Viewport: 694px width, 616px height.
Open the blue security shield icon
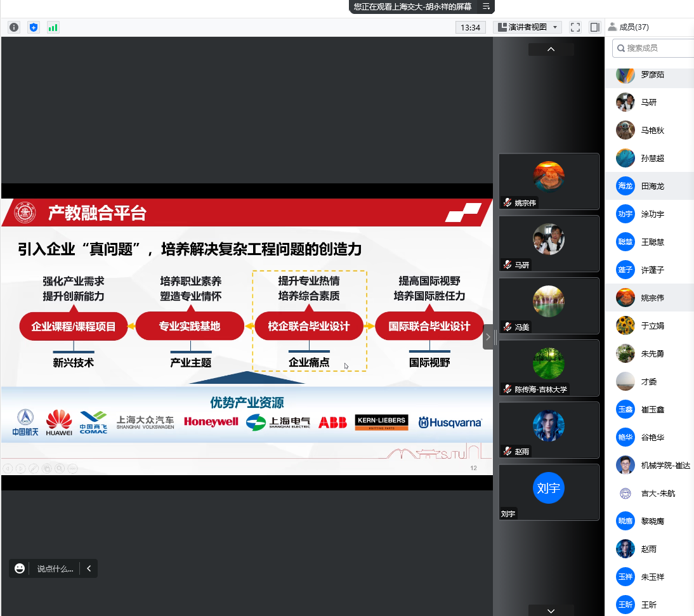pyautogui.click(x=34, y=27)
